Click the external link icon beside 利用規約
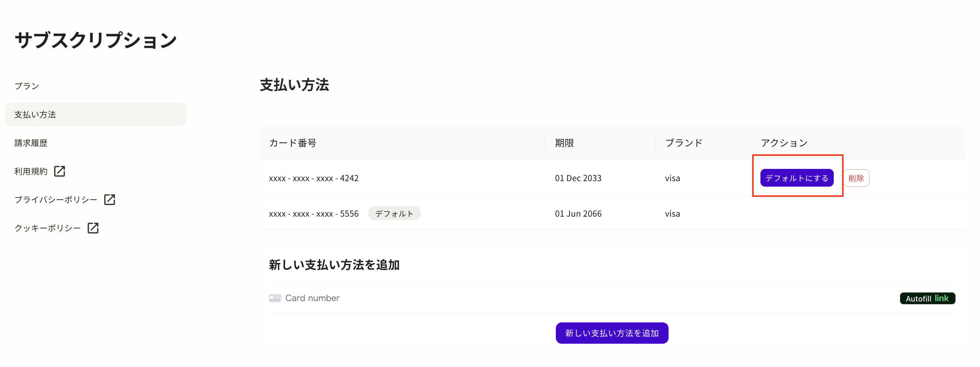 click(x=60, y=171)
